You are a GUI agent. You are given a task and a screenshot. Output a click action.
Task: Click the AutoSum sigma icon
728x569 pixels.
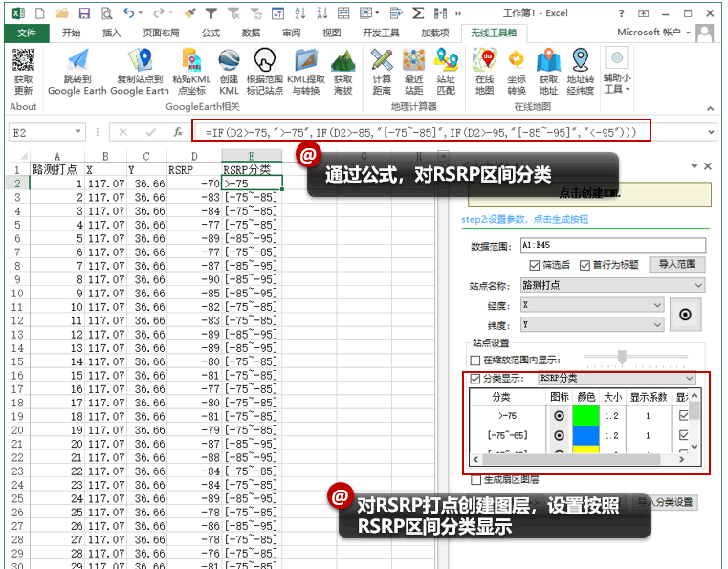[x=418, y=13]
